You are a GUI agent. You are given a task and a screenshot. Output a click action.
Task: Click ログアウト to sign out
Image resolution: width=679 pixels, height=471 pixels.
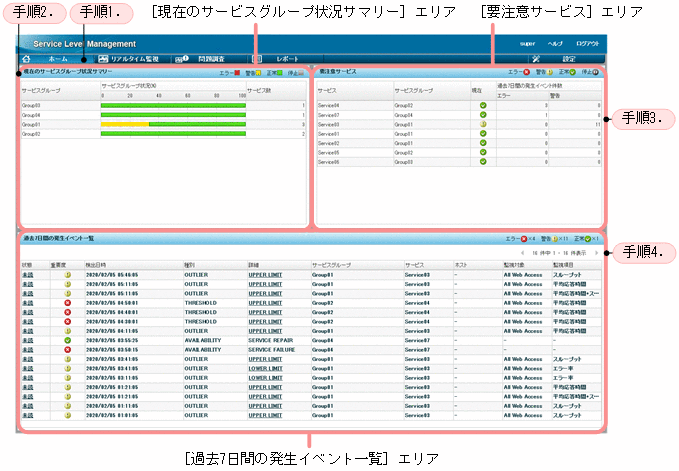point(588,44)
